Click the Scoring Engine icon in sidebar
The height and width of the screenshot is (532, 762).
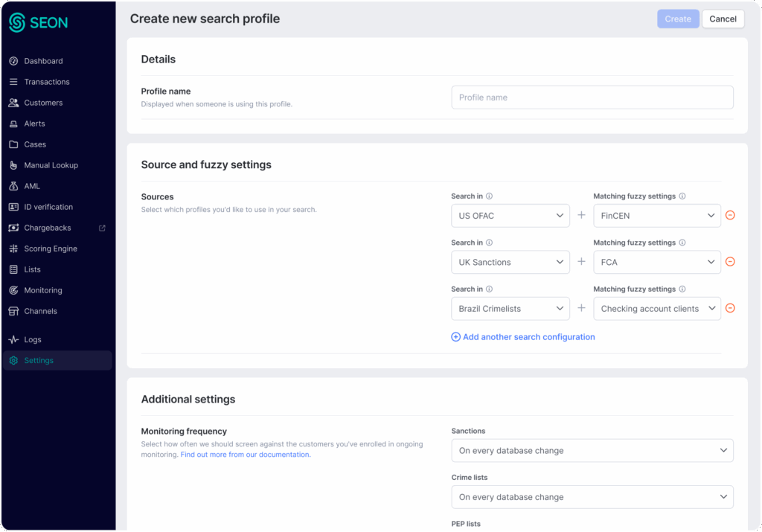coord(13,249)
